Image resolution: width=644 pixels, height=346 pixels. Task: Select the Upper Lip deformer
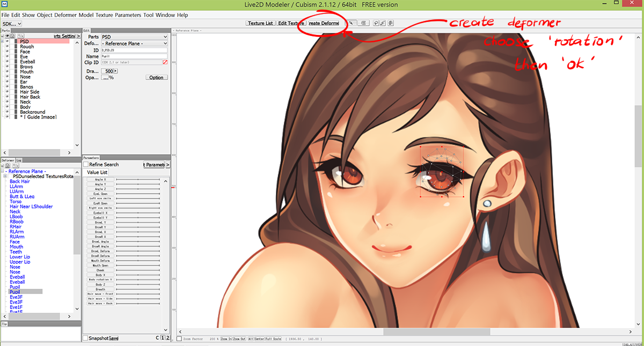20,262
